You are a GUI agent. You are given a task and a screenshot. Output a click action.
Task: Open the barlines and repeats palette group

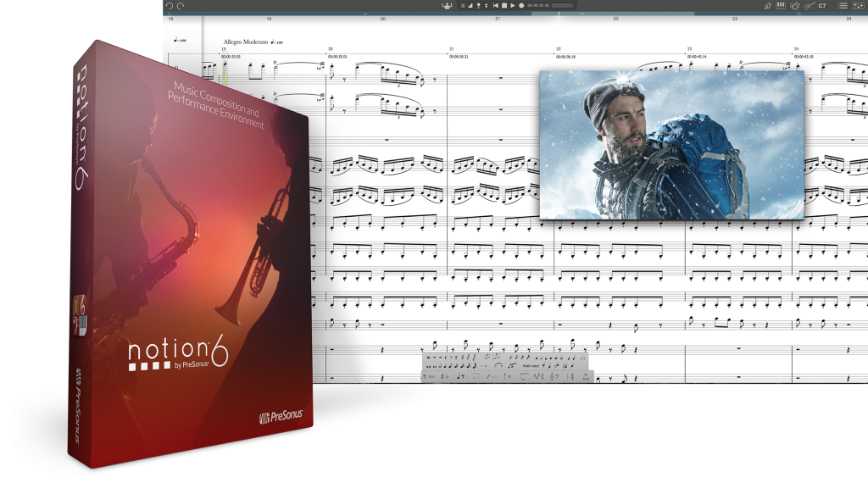click(570, 376)
